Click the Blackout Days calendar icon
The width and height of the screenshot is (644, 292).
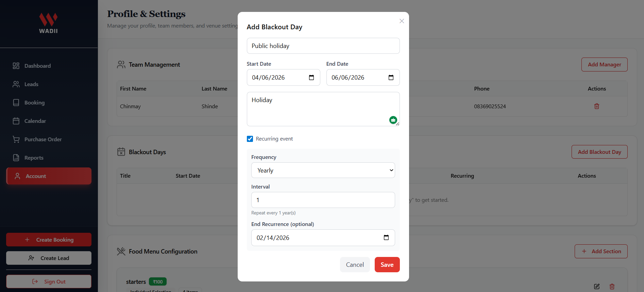pos(121,152)
